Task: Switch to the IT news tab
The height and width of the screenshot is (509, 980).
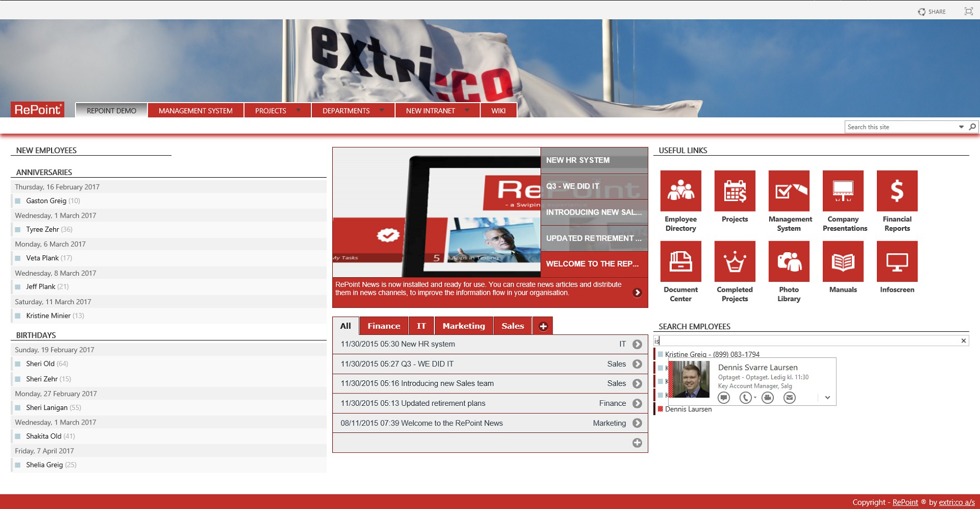Action: coord(421,326)
